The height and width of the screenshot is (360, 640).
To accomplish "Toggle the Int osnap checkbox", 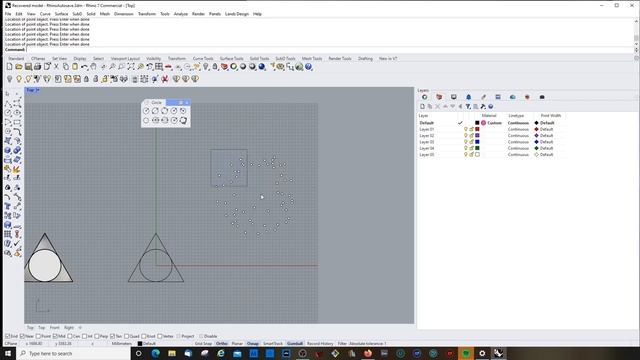I will click(x=84, y=336).
